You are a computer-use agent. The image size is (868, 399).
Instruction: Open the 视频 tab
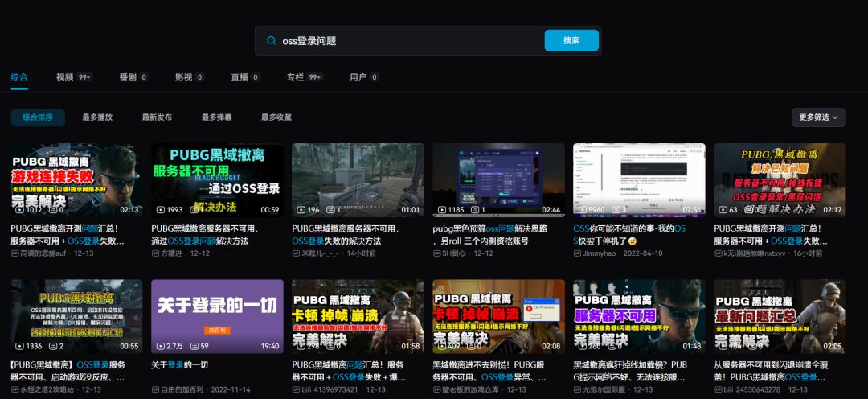(74, 77)
